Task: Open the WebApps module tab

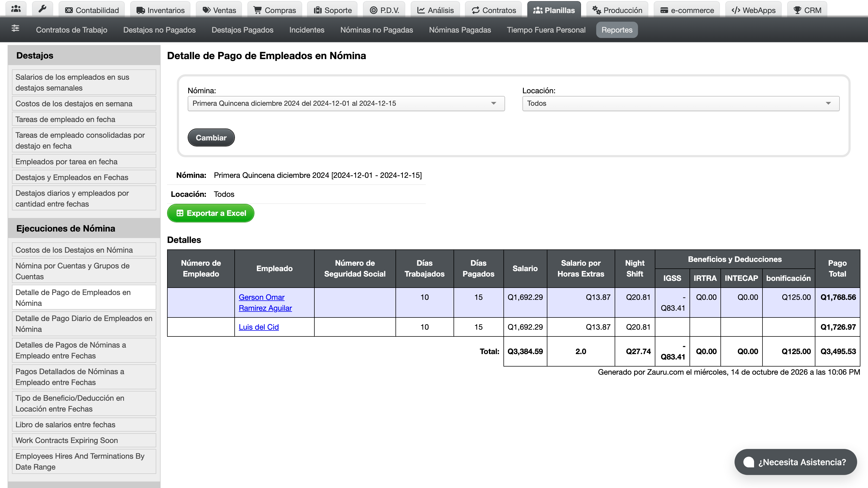Action: (x=754, y=10)
